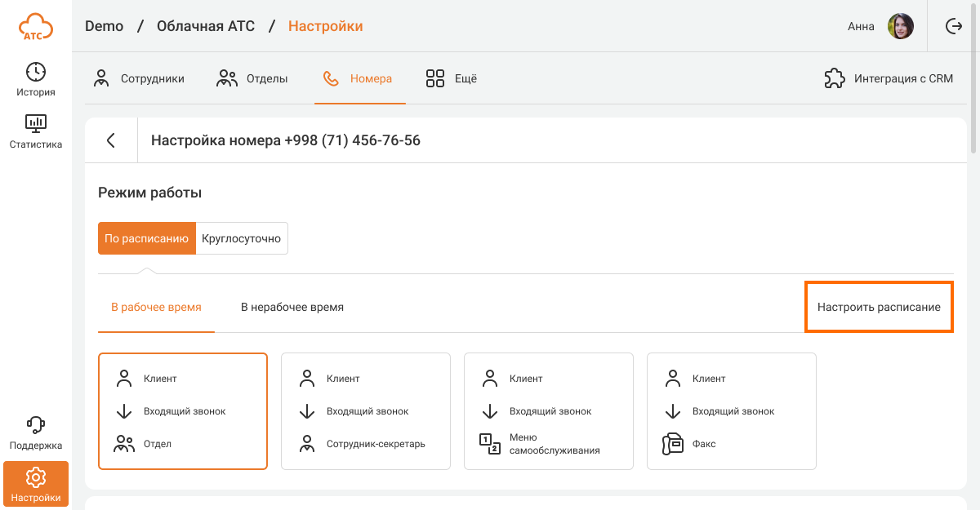Choose the Сотрудник-секретарь routing card
This screenshot has width=980, height=510.
[366, 411]
